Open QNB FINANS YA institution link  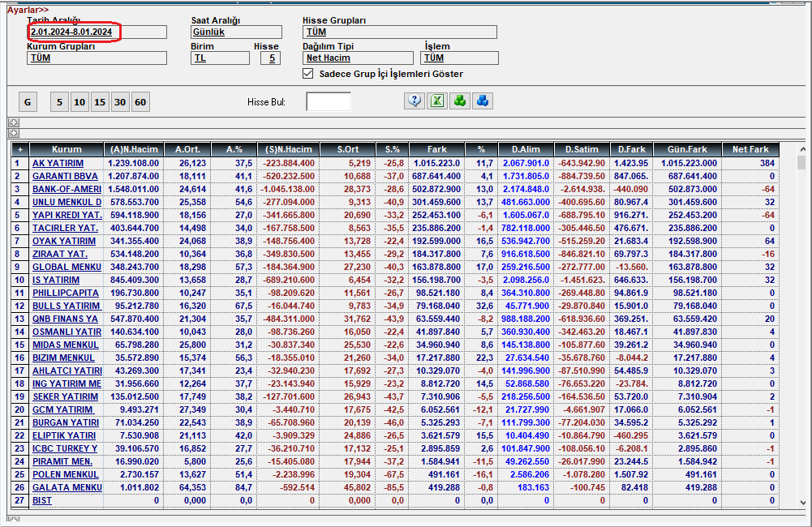pyautogui.click(x=65, y=319)
